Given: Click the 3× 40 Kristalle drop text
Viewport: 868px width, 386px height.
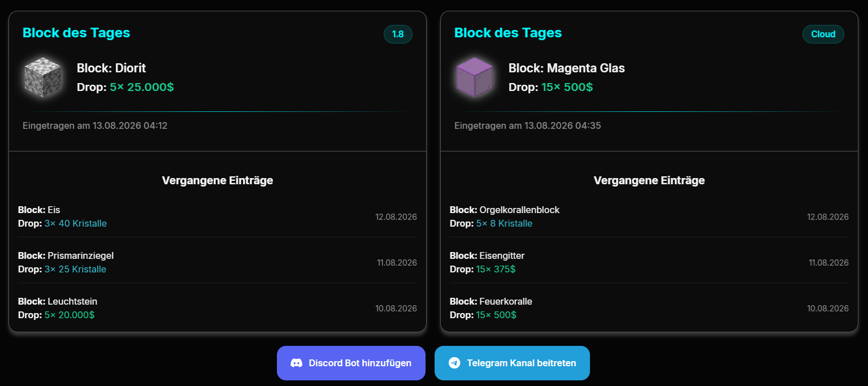Looking at the screenshot, I should click(x=76, y=223).
